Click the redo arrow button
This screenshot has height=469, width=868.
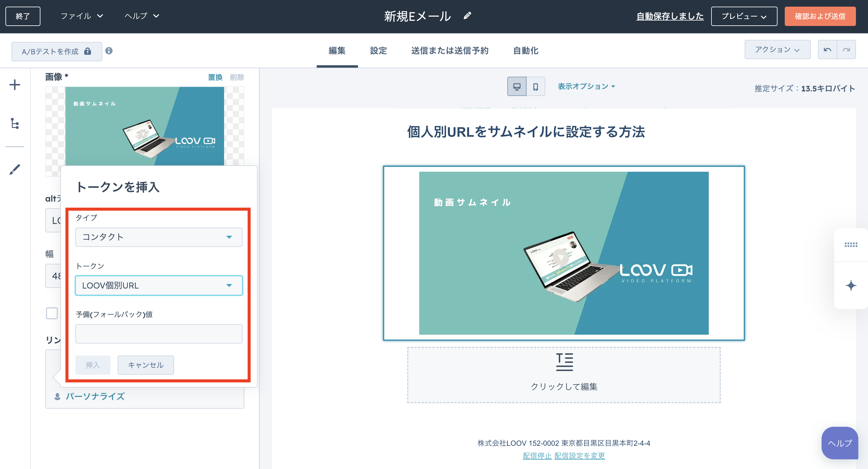846,50
